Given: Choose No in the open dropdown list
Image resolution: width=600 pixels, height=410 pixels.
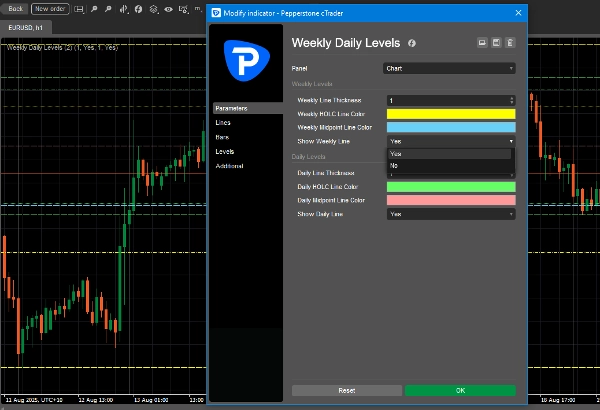Looking at the screenshot, I should [x=450, y=166].
